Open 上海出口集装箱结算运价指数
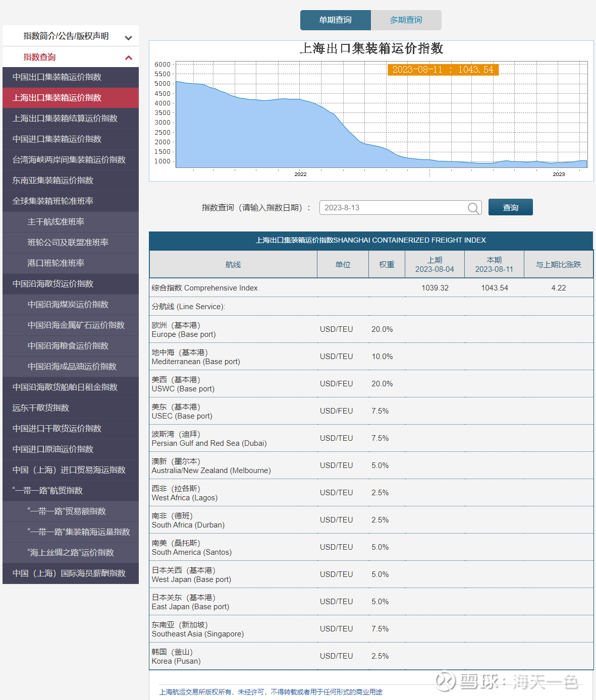The image size is (596, 700). tap(71, 119)
